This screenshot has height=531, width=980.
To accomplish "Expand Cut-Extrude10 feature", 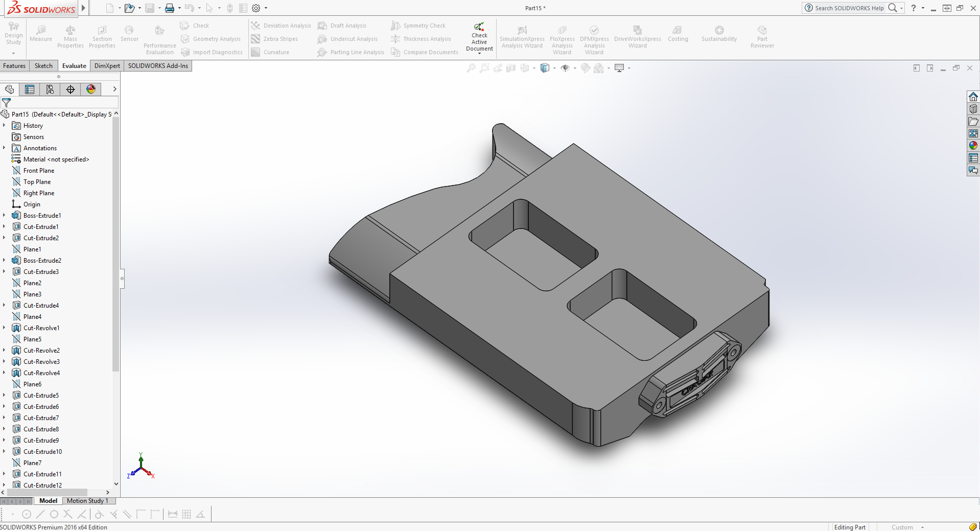I will (x=4, y=452).
